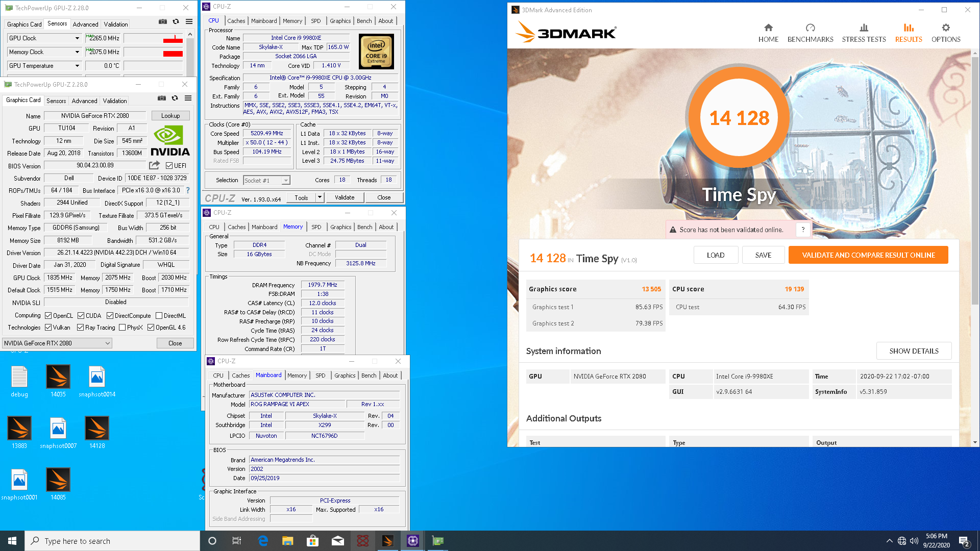
Task: Open 3DMark STRESS TESTS section
Action: pyautogui.click(x=864, y=33)
